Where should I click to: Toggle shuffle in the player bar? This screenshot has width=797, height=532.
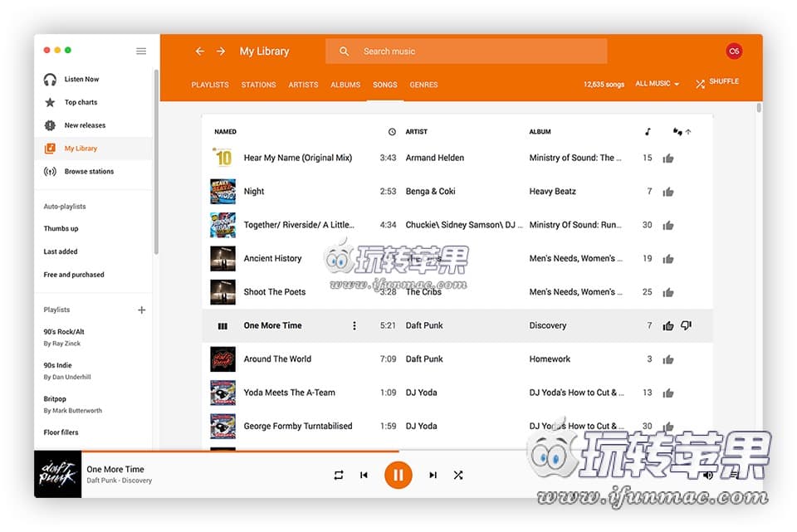pyautogui.click(x=458, y=475)
